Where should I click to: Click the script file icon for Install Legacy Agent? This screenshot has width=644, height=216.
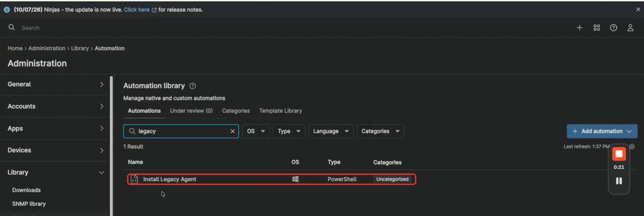pos(135,179)
